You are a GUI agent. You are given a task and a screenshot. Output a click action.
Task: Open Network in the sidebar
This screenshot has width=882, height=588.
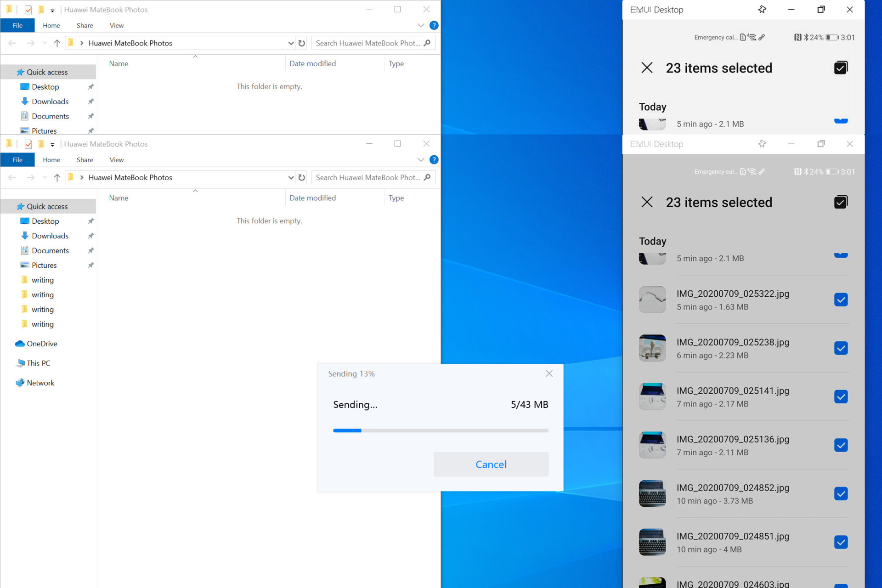40,383
